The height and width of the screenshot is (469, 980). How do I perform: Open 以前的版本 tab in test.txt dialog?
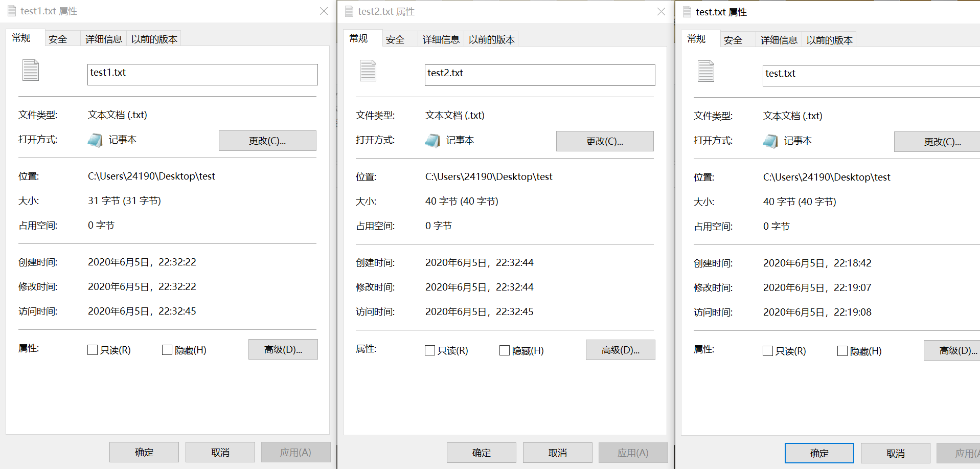point(829,39)
